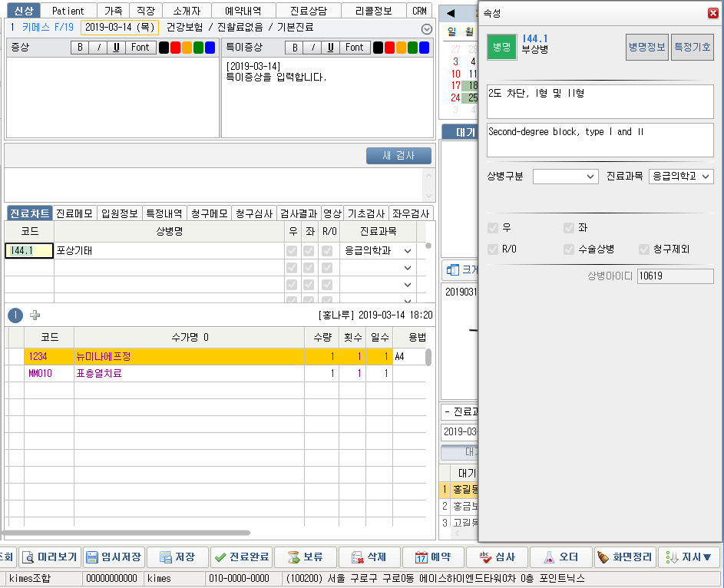
Task: Toggle the R/O checkbox in properties panel
Action: pyautogui.click(x=493, y=249)
